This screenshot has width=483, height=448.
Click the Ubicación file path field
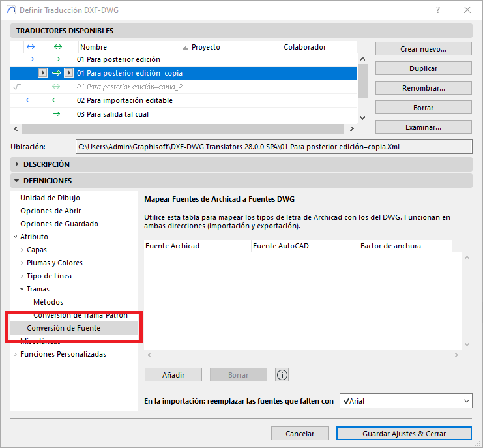coord(273,147)
